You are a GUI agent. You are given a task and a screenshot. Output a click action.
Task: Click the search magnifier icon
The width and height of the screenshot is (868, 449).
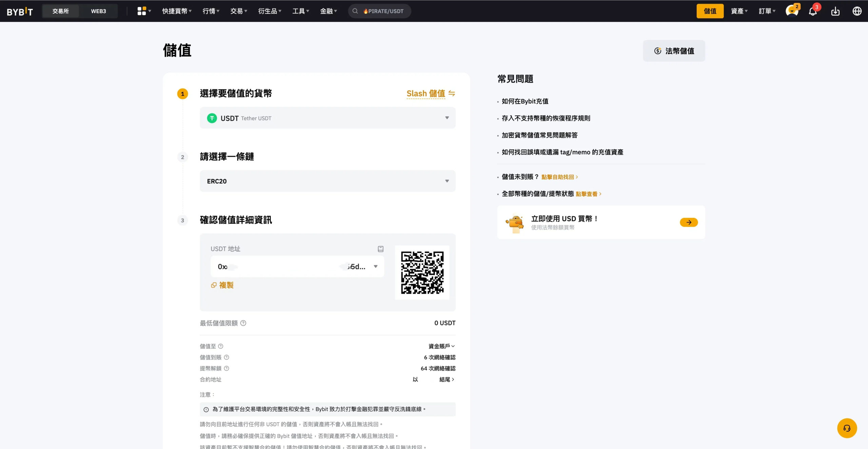click(355, 11)
